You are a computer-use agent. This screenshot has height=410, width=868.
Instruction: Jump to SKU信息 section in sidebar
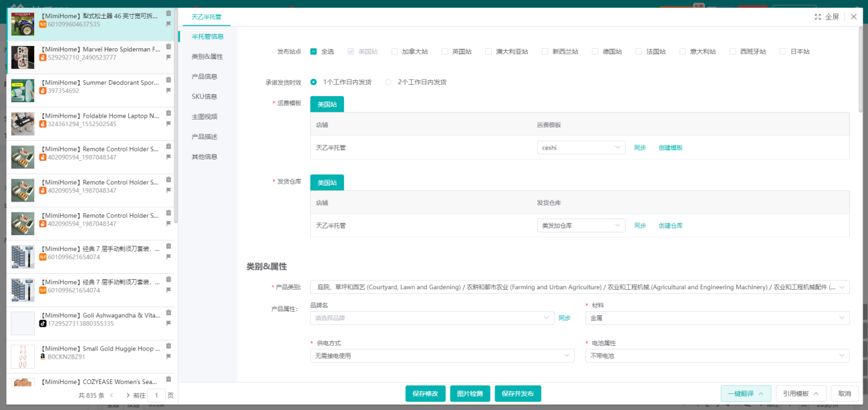pyautogui.click(x=204, y=97)
